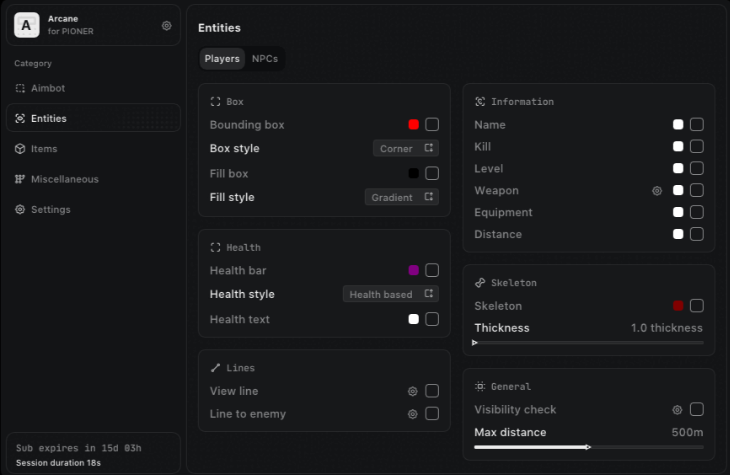Open the Settings category
730x475 pixels.
(50, 210)
